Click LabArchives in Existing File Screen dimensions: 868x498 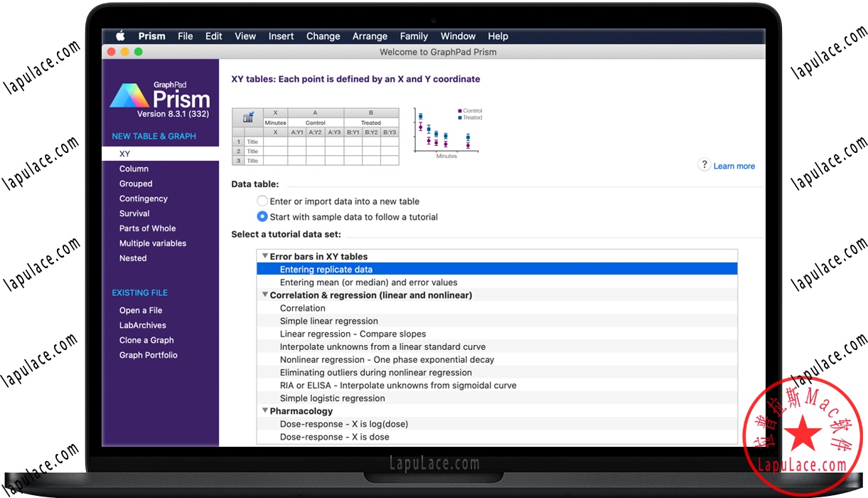(x=143, y=325)
